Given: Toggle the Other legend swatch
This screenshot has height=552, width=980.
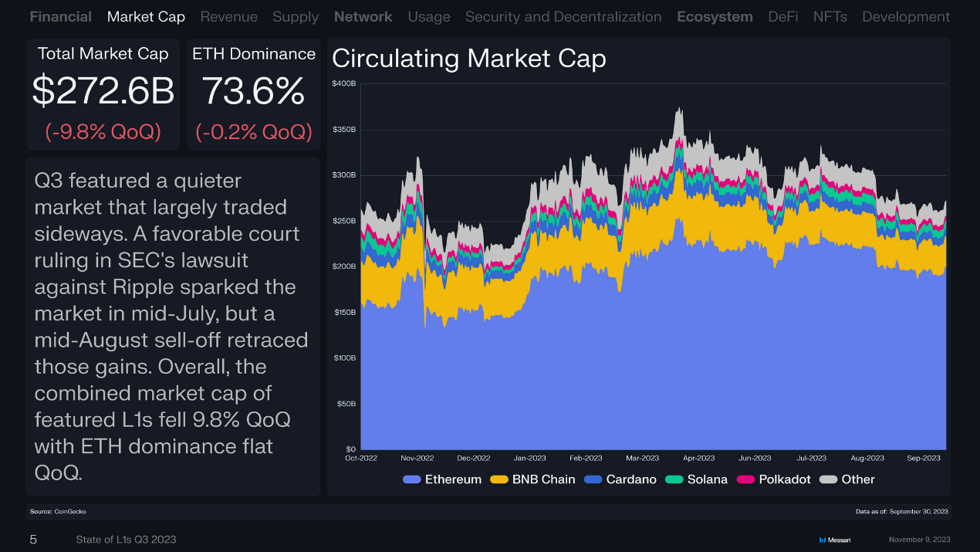Looking at the screenshot, I should tap(829, 479).
